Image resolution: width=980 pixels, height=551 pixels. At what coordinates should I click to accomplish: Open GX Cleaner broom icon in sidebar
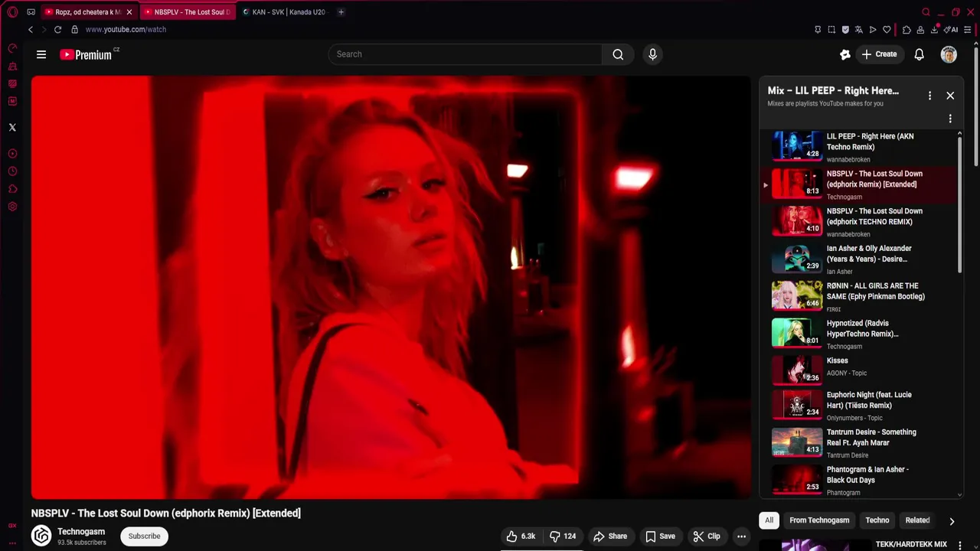(x=12, y=67)
